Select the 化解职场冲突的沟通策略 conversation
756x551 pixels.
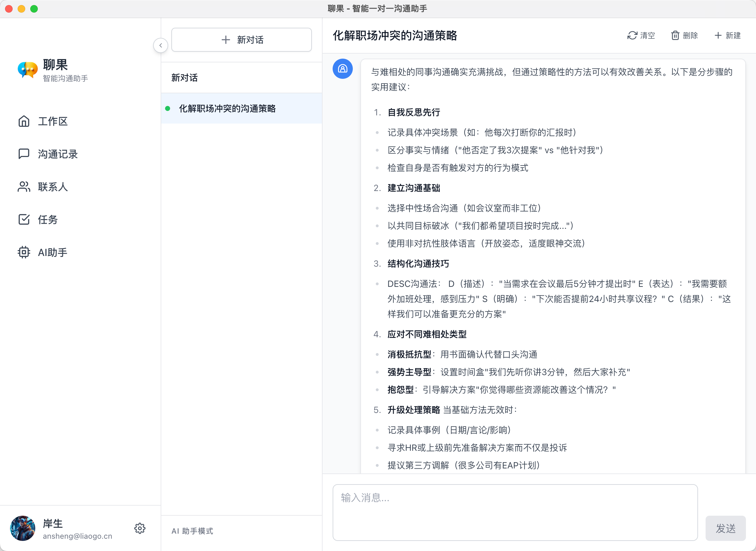click(x=227, y=108)
